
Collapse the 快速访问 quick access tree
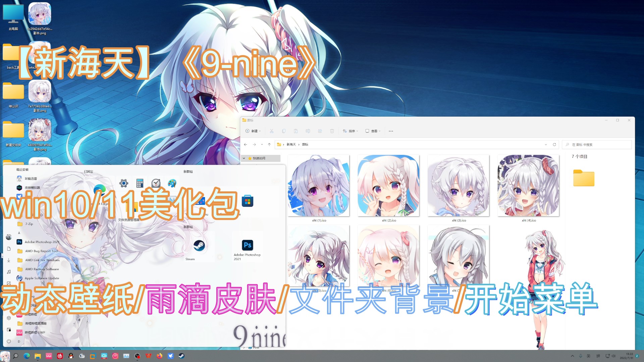point(244,158)
